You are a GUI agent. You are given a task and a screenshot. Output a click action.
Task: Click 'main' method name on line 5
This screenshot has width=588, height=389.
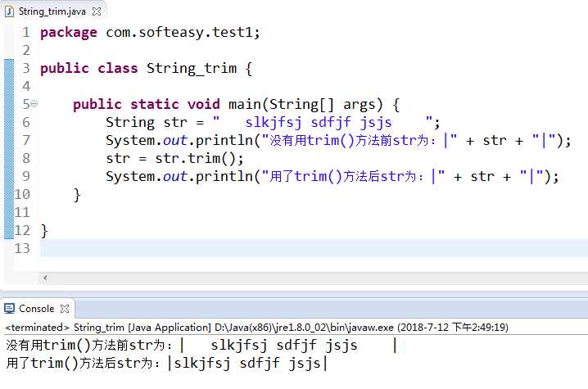(x=245, y=104)
